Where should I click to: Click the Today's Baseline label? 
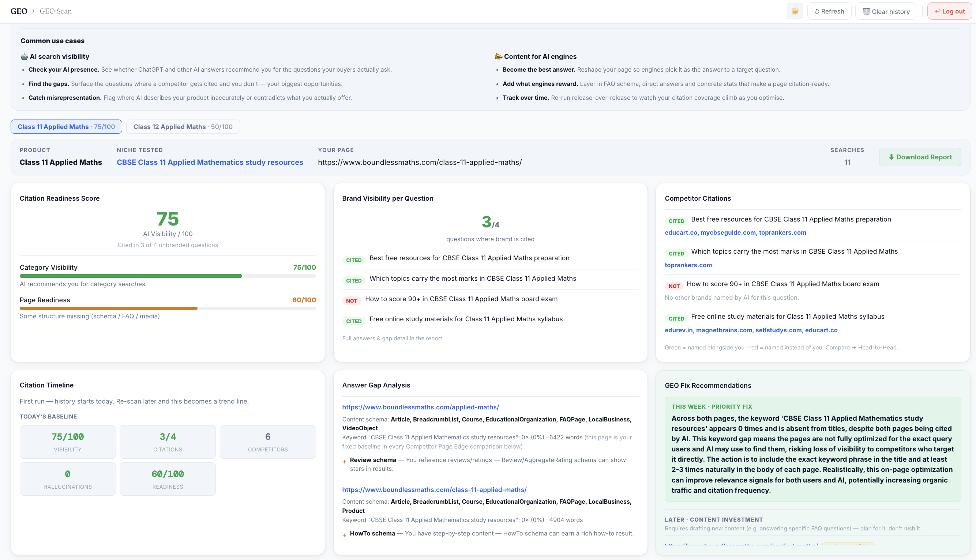48,417
